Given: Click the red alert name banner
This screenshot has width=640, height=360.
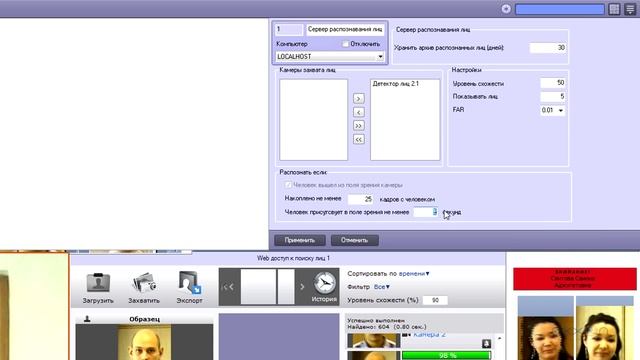Looking at the screenshot, I should point(575,279).
